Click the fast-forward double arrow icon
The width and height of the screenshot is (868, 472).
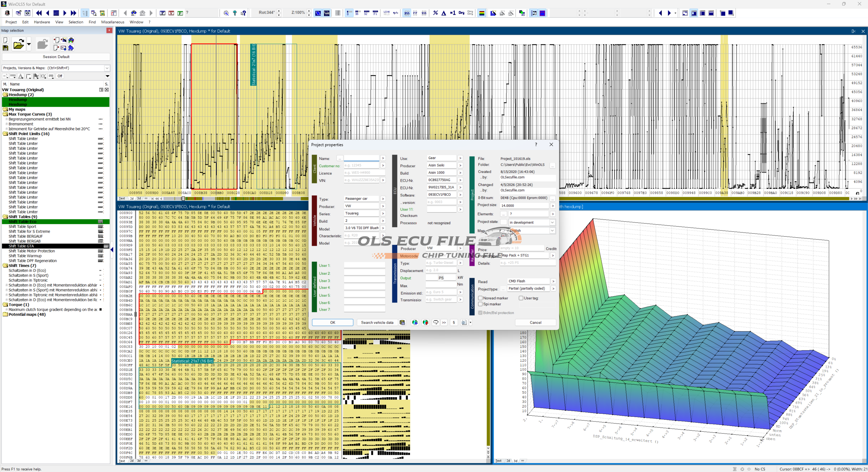[x=73, y=13]
